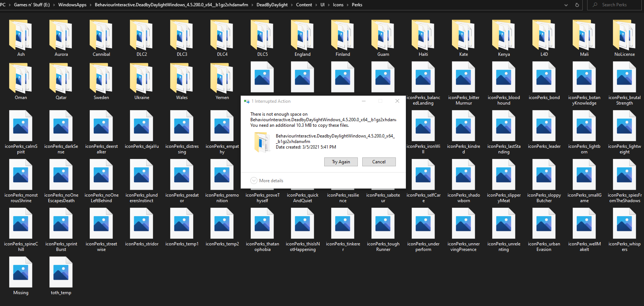
Task: Navigate to WindowsApps in the breadcrumb
Action: pyautogui.click(x=72, y=5)
